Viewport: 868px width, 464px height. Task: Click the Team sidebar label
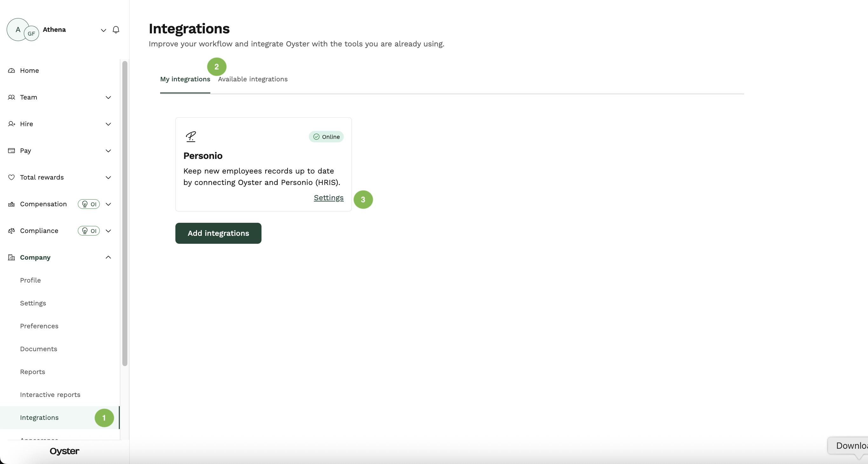click(x=29, y=97)
